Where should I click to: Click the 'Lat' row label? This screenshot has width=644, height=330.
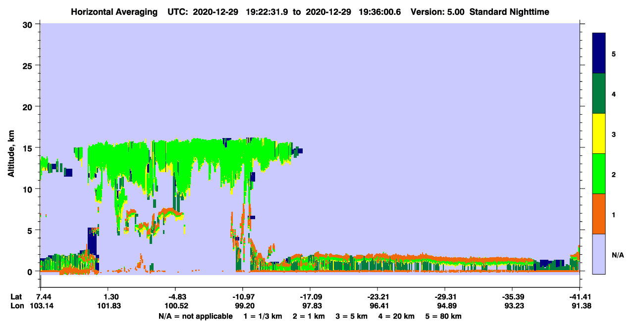coord(17,296)
